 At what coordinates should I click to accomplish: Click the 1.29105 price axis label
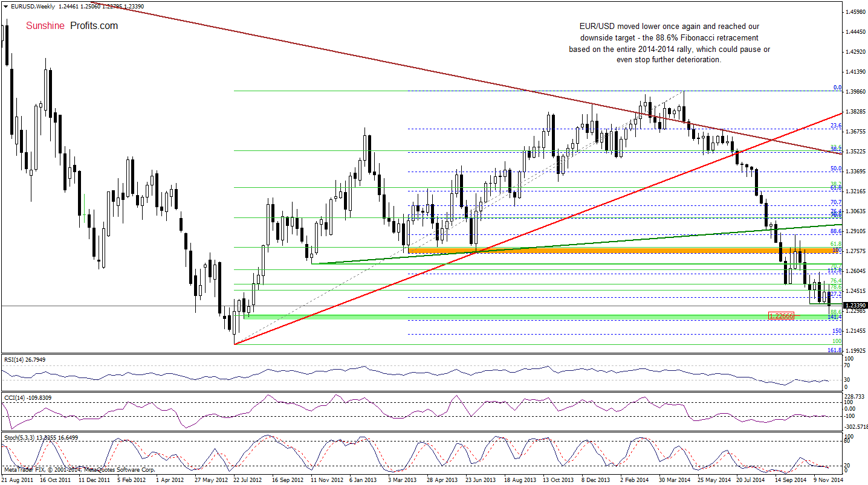[x=857, y=231]
